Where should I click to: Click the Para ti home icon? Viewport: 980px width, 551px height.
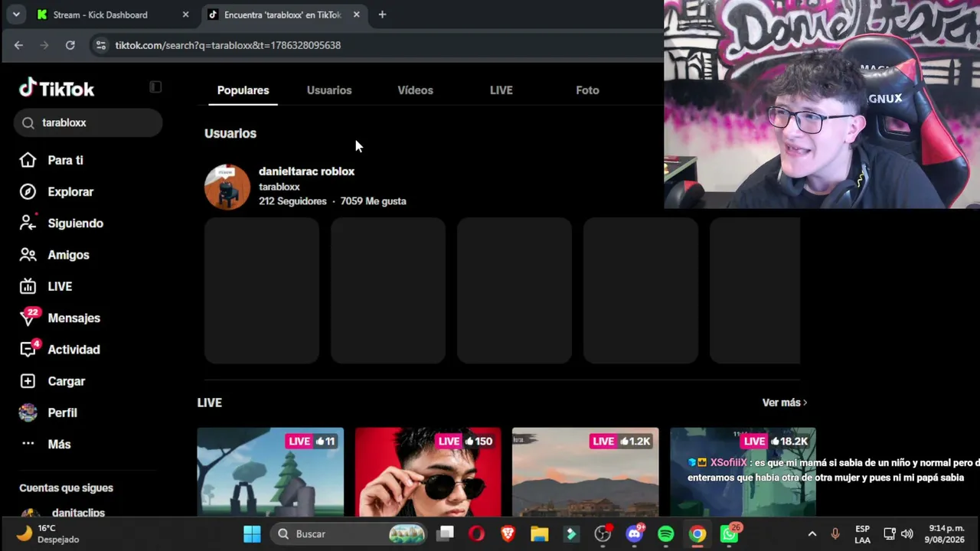tap(28, 160)
